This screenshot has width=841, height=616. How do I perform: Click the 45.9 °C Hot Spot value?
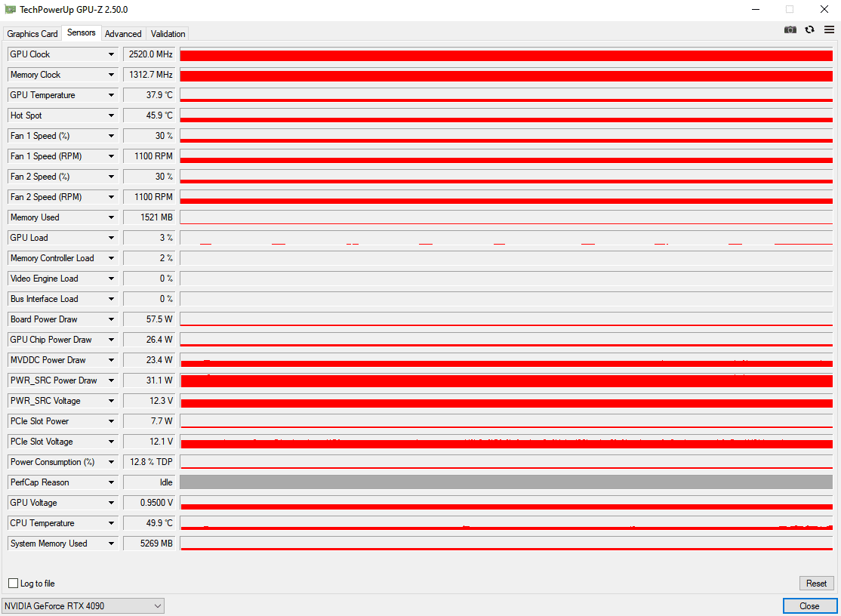coord(149,115)
